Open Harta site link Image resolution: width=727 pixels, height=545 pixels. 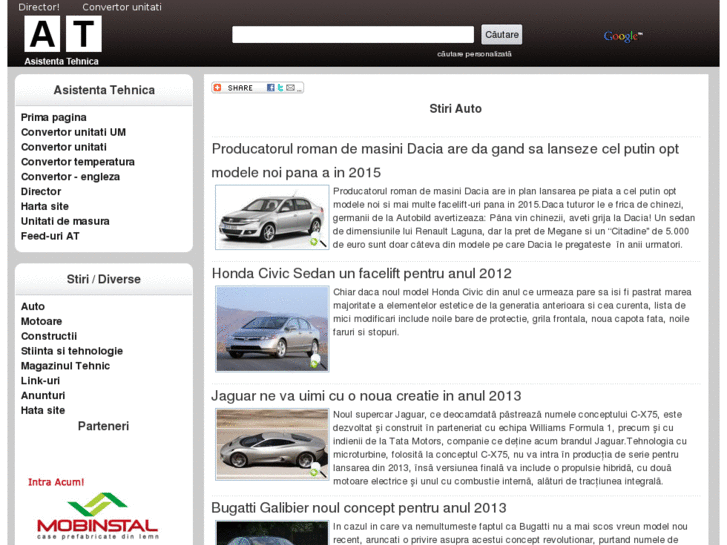45,206
